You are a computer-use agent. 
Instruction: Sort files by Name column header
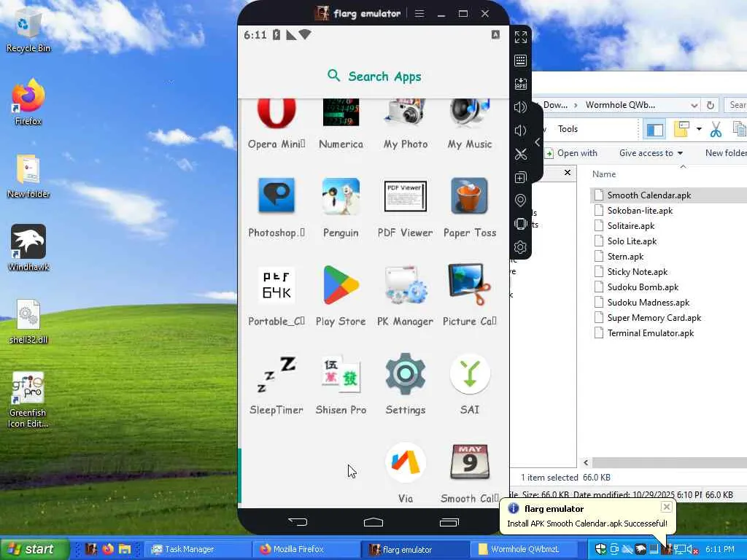[x=604, y=174]
